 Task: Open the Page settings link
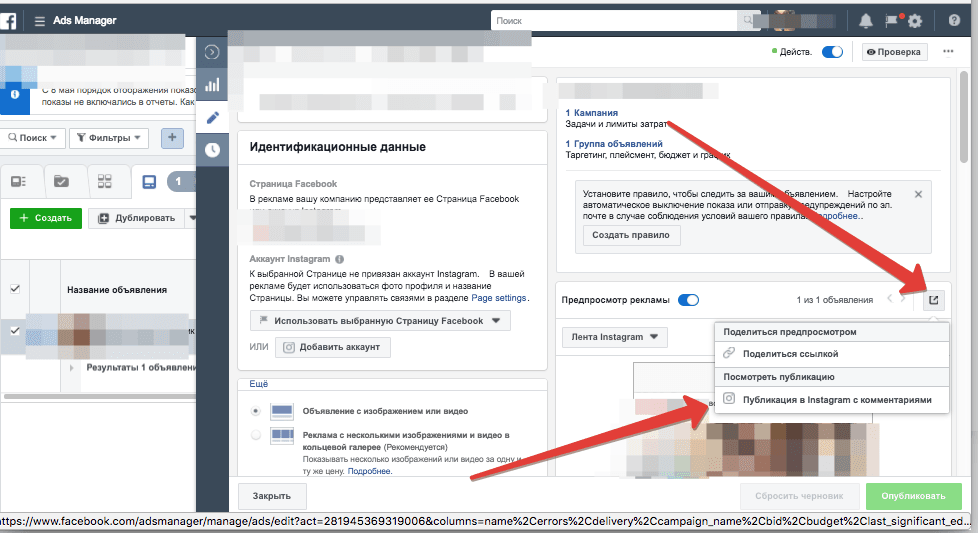click(x=498, y=298)
